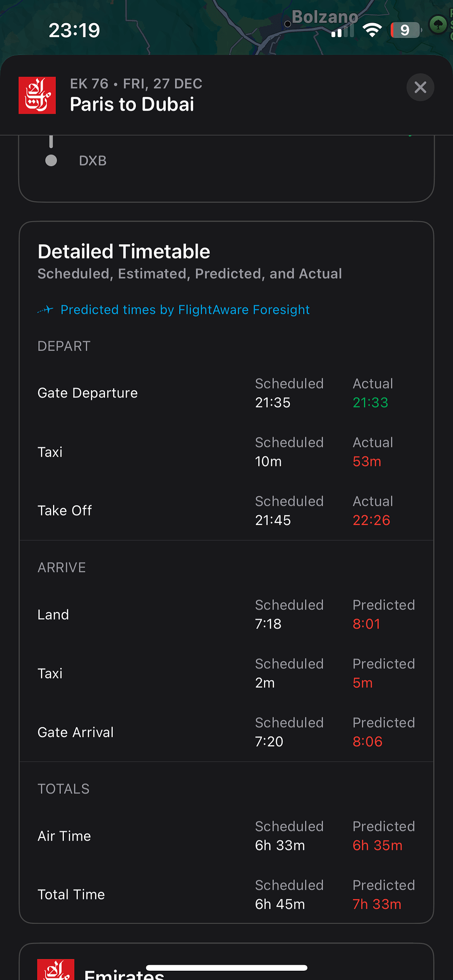Tap the DXB route endpoint dot

coord(51,161)
